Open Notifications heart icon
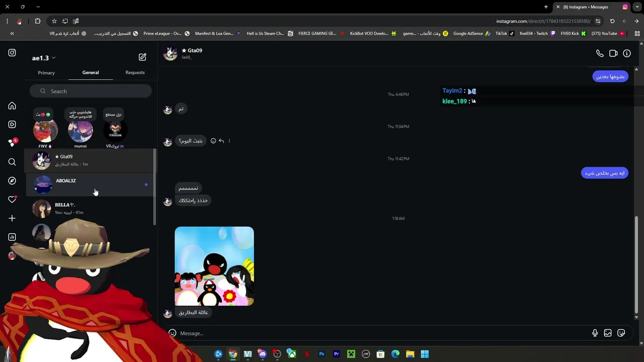Screen dimensions: 644x362 (x=12, y=200)
